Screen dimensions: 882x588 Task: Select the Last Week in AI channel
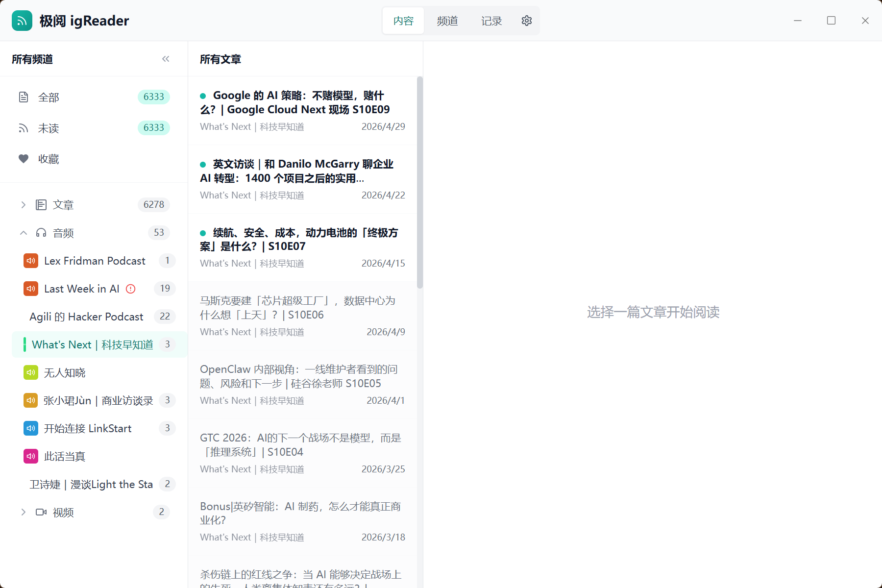click(99, 289)
